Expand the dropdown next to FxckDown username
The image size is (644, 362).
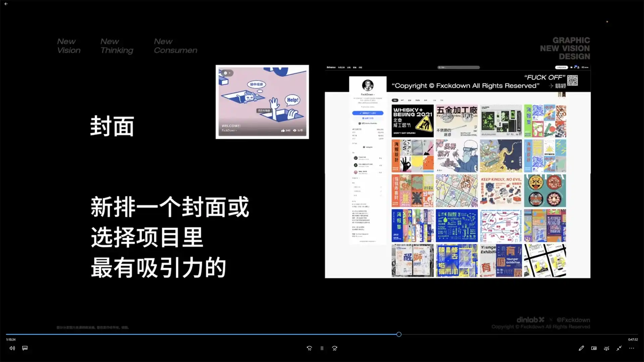pos(375,94)
